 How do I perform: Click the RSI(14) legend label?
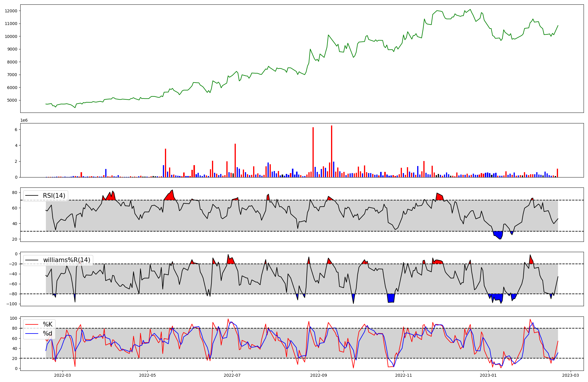(x=54, y=196)
